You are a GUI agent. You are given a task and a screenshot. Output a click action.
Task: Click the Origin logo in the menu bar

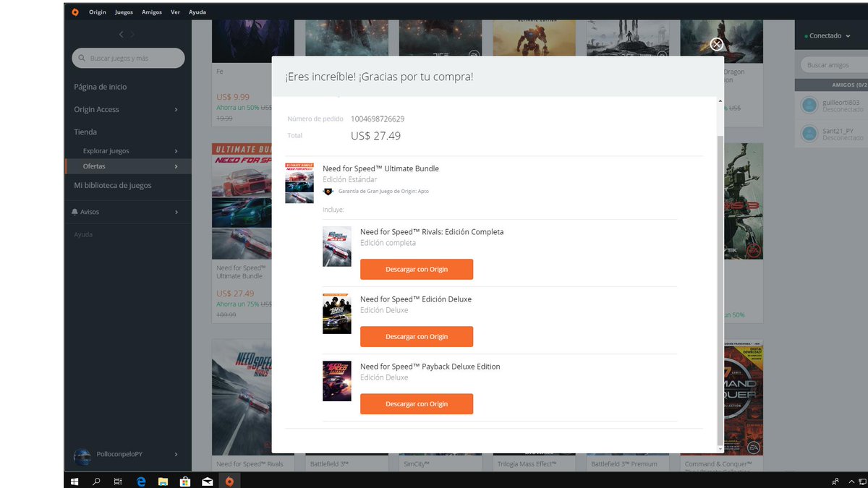[x=75, y=12]
